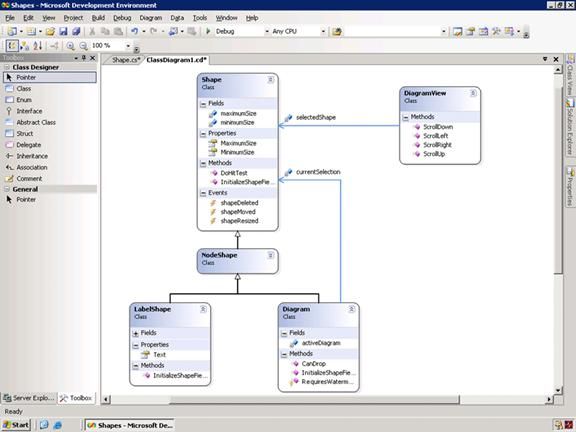This screenshot has height=432, width=576.
Task: Toggle the Toolbox auto-hide pin
Action: click(84, 58)
